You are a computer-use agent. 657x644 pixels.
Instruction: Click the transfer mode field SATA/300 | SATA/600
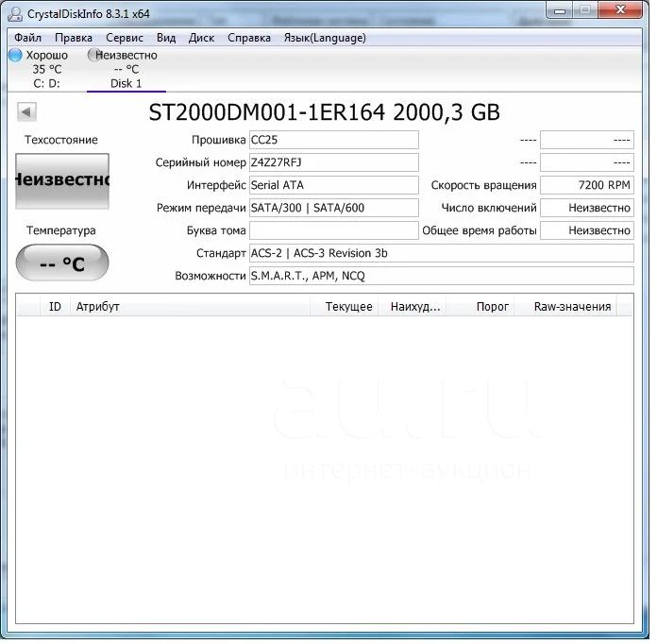(x=333, y=208)
